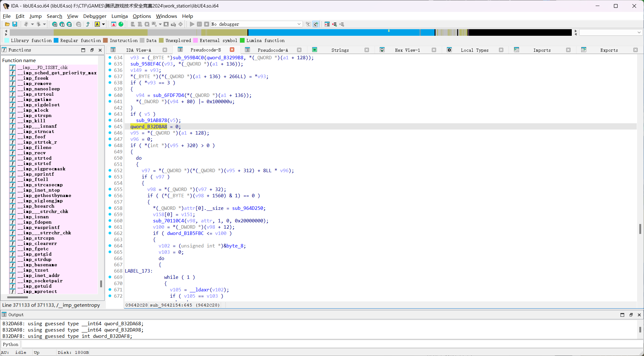Viewport: 644px width, 356px height.
Task: Click the green up arrow icon
Action: [x=88, y=24]
